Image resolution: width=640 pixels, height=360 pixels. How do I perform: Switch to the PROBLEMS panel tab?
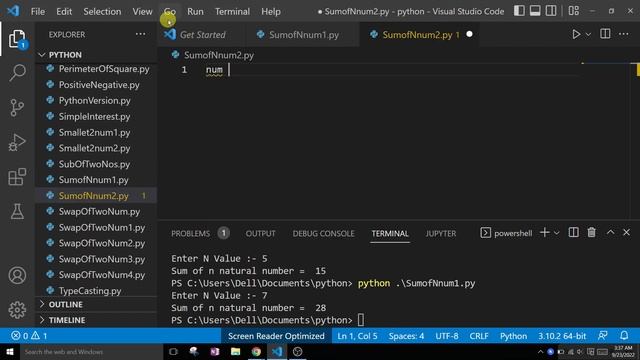point(190,233)
